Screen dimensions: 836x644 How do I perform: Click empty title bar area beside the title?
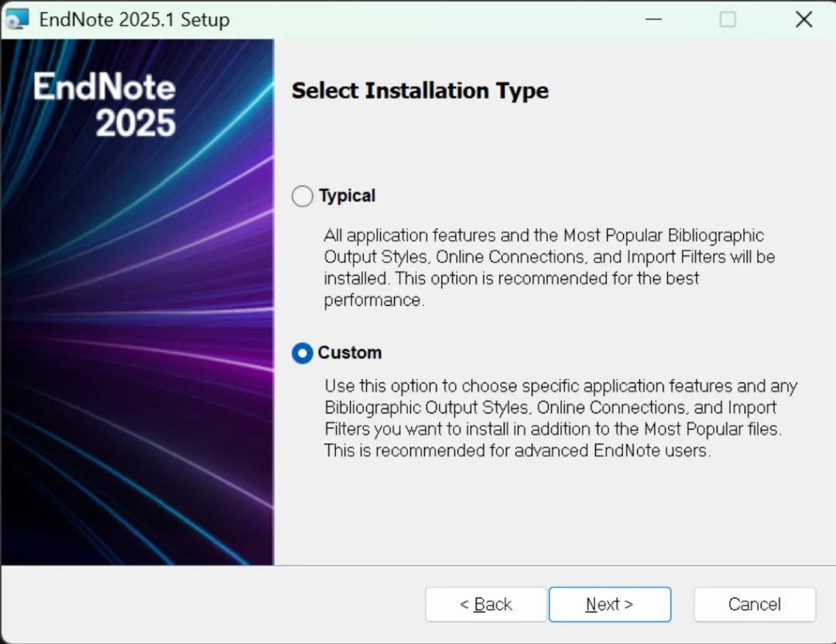point(426,19)
